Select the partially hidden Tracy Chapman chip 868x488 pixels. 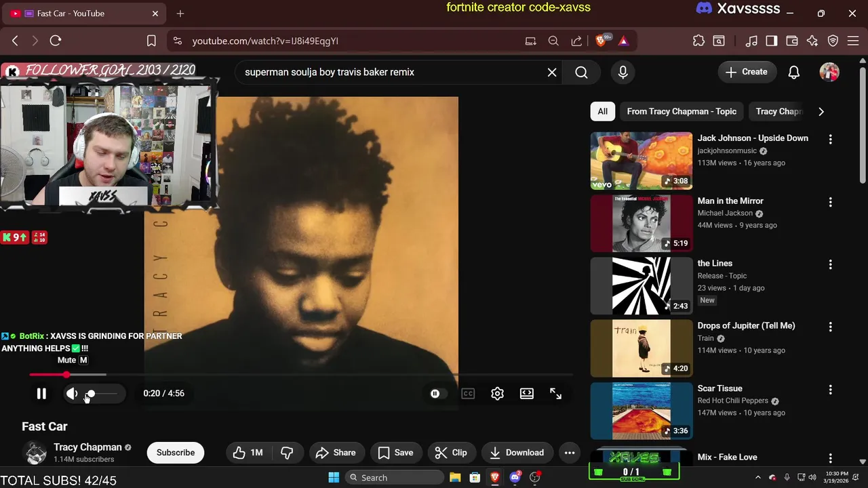pyautogui.click(x=776, y=111)
